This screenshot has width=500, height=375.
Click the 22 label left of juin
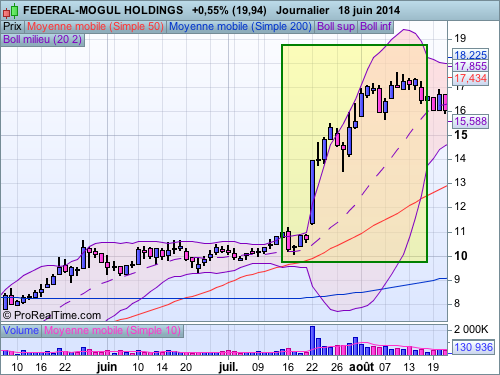click(x=65, y=367)
